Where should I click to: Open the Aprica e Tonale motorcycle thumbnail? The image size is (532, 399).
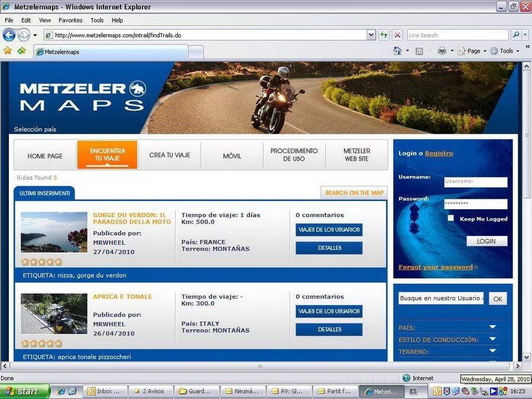[x=54, y=314]
